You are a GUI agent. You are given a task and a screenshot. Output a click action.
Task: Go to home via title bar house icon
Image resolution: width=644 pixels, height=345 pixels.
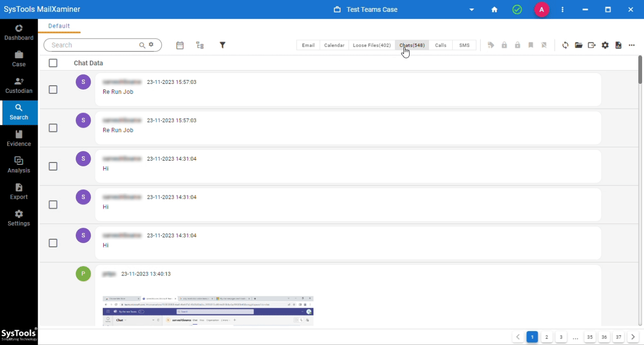click(x=494, y=10)
